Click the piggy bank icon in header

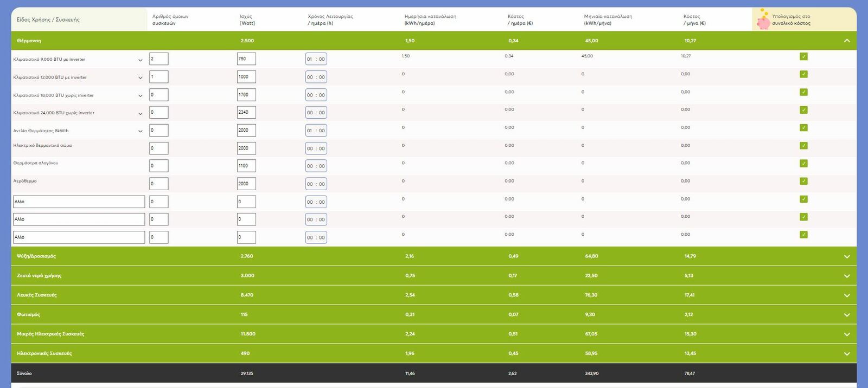tap(763, 20)
